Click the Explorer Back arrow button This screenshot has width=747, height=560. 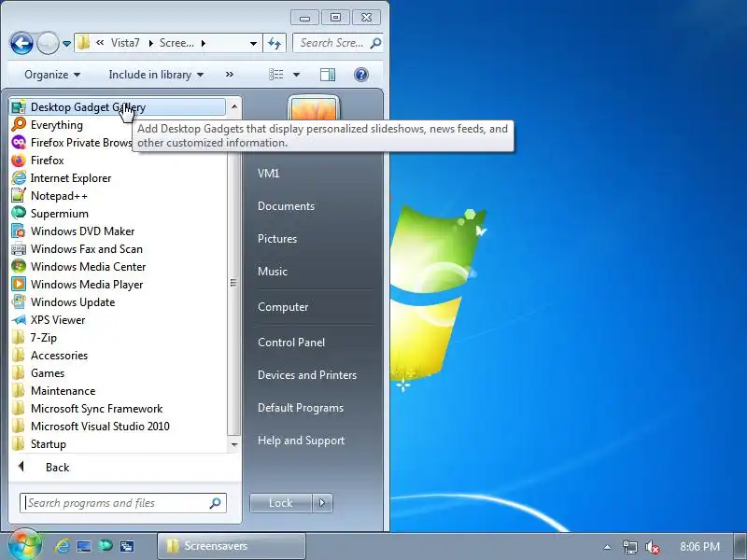point(21,44)
